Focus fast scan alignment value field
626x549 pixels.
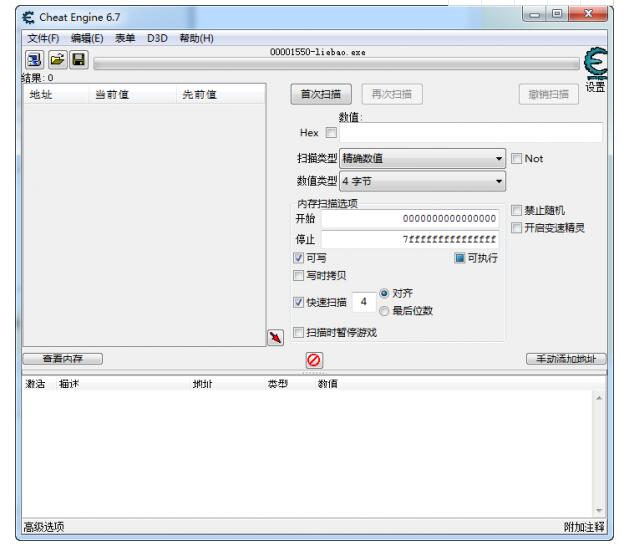coord(364,302)
